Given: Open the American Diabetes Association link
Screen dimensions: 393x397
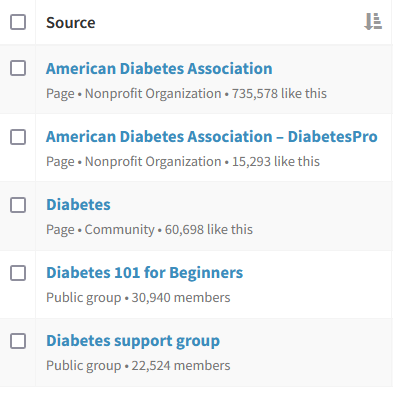Looking at the screenshot, I should click(159, 68).
